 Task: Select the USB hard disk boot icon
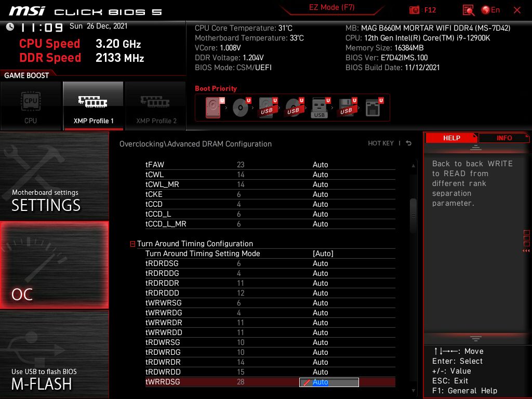[x=268, y=107]
